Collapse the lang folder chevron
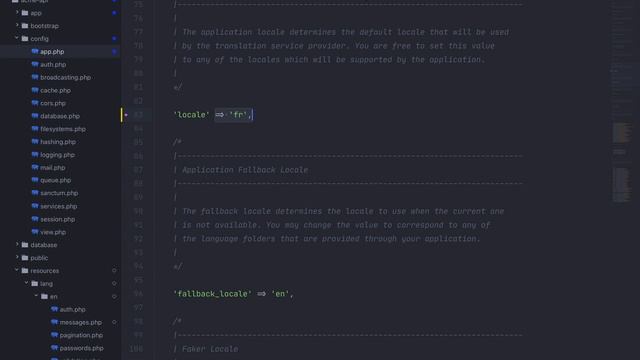This screenshot has height=360, width=640. (x=27, y=283)
